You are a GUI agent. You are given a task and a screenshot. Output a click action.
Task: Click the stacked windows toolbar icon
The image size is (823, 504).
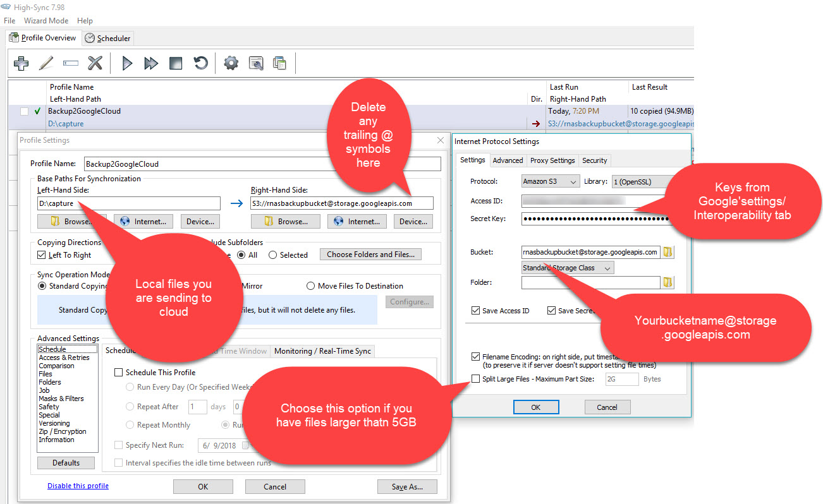tap(279, 63)
